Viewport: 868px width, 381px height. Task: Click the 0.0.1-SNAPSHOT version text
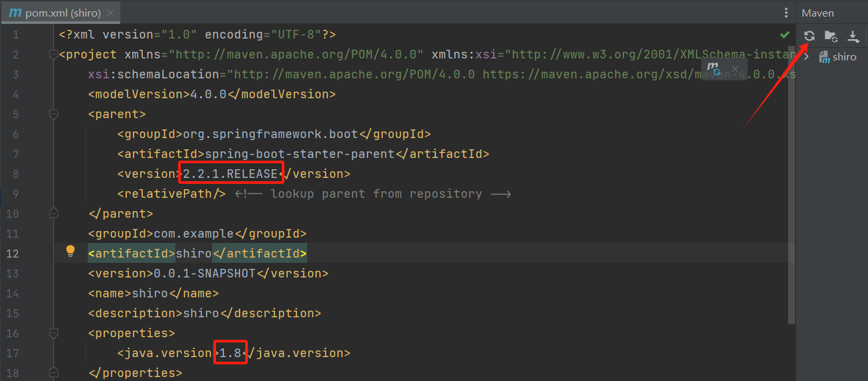[x=205, y=273]
